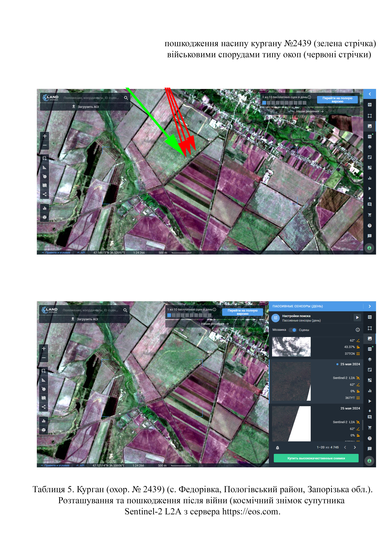Expand Правила и условия in the lower status bar
The image size is (392, 555).
[55, 465]
